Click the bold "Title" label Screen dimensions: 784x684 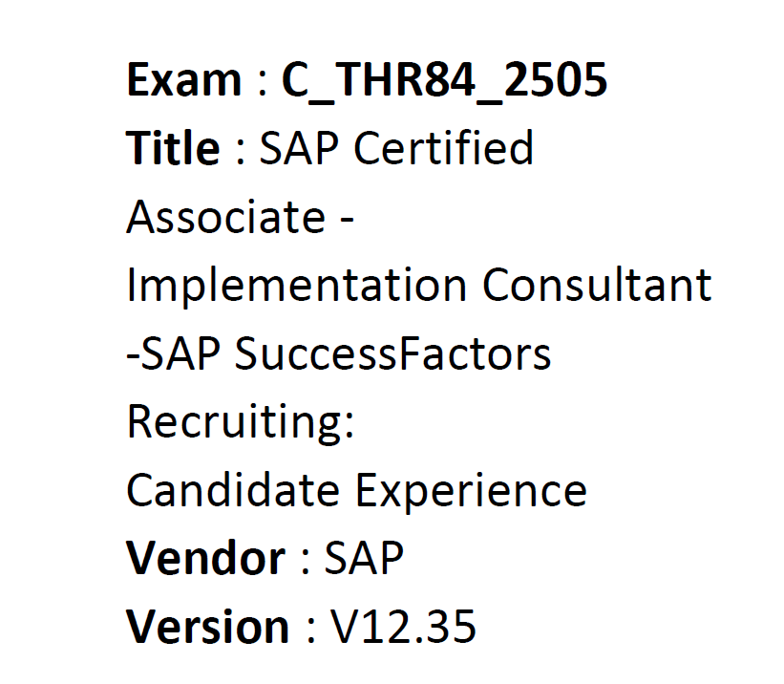click(x=173, y=149)
